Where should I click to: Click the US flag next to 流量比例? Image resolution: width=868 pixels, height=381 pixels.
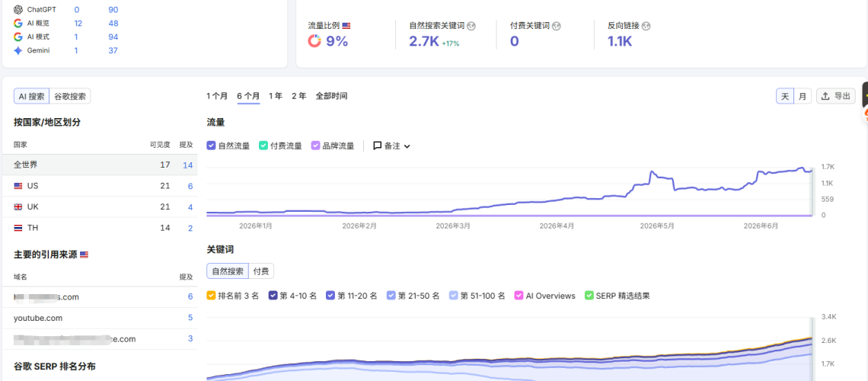point(346,25)
